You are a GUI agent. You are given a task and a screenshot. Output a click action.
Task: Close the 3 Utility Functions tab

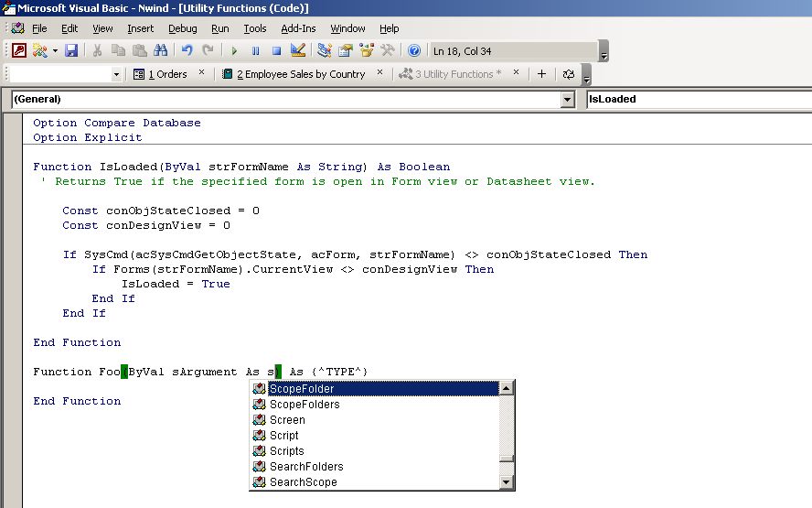coord(517,72)
